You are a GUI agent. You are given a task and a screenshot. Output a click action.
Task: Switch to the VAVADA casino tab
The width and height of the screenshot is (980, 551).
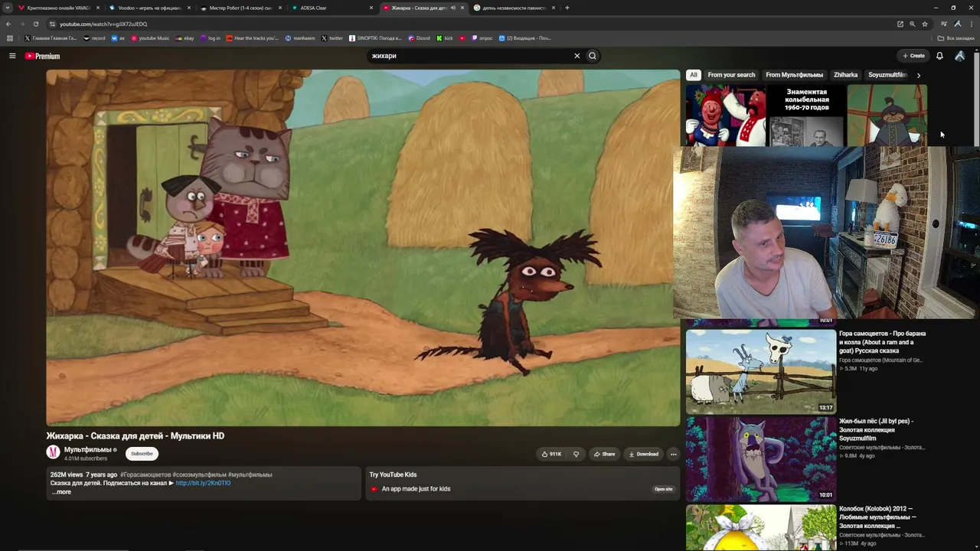pos(57,8)
